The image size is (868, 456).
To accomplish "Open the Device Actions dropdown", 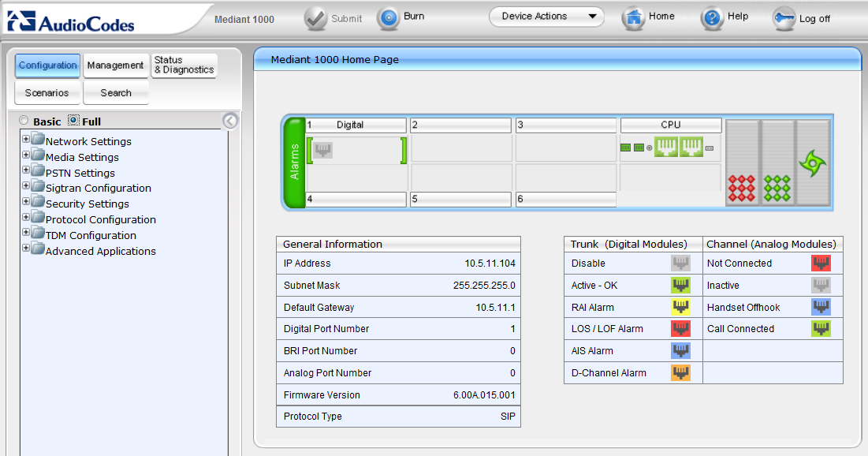I will 546,17.
